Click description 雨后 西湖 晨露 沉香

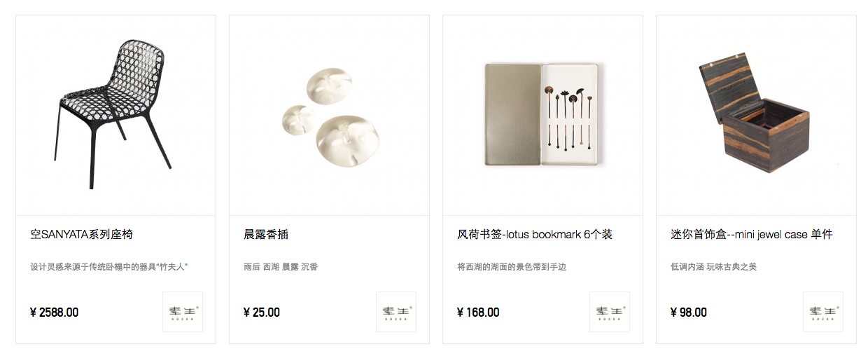(281, 267)
